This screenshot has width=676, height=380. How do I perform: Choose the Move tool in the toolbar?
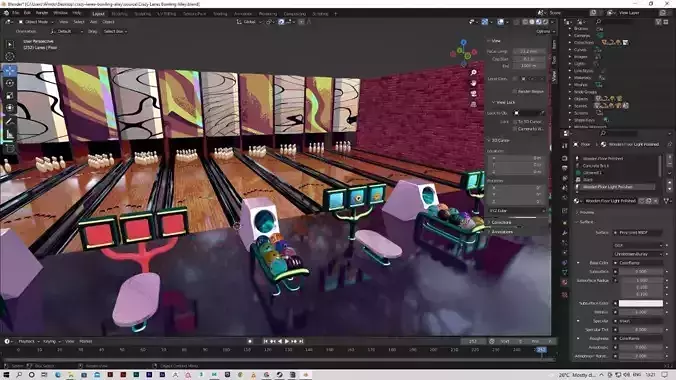(x=9, y=70)
